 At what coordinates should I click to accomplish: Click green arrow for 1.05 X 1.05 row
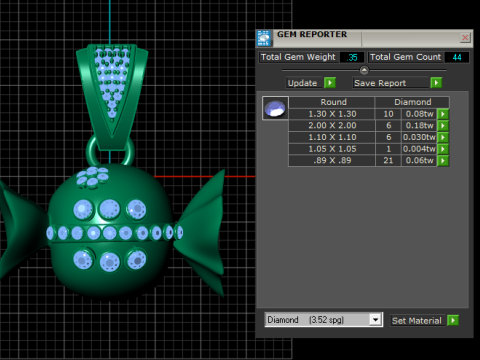click(443, 149)
